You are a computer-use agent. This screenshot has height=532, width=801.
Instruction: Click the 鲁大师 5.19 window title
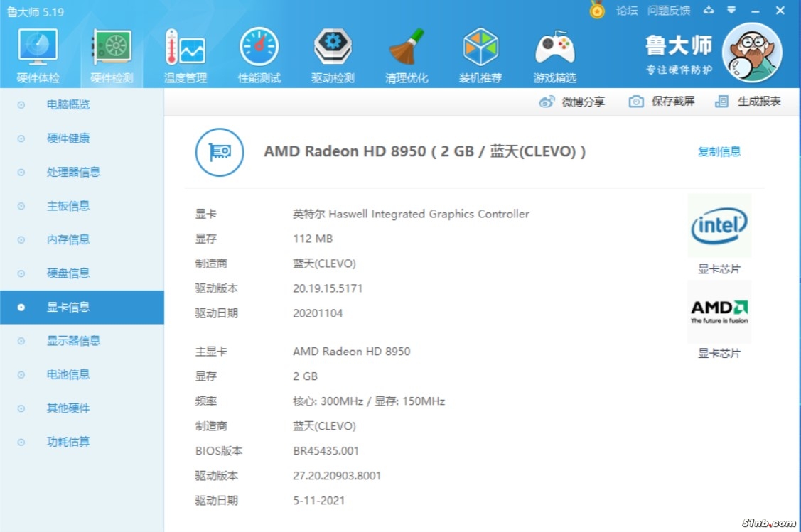[36, 12]
